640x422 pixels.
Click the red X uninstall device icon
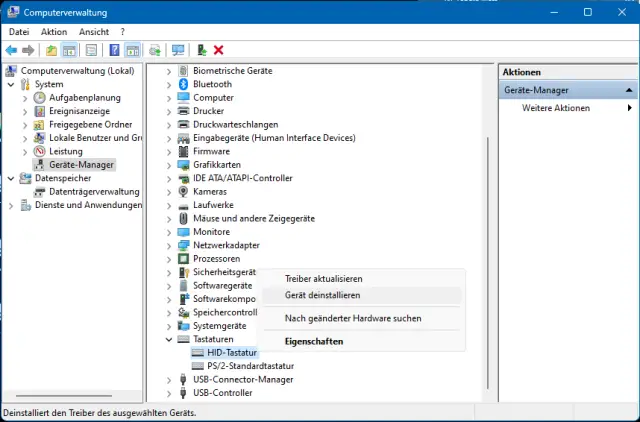[218, 50]
